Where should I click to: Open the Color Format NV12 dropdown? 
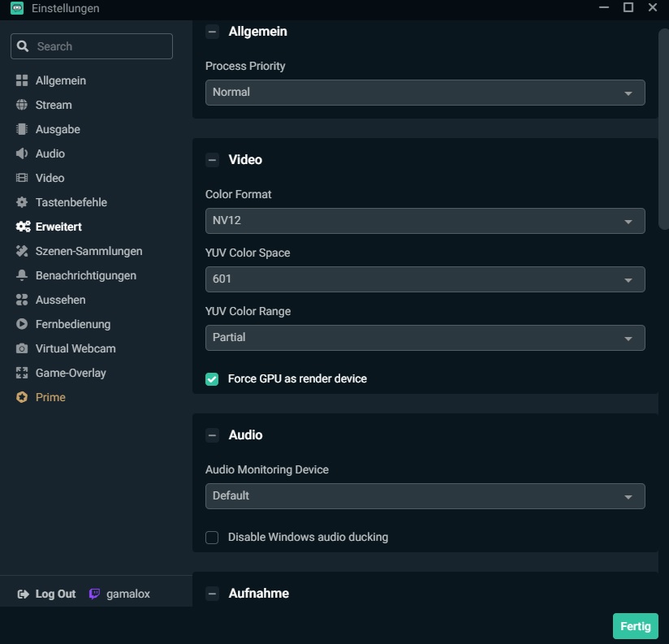(x=425, y=221)
